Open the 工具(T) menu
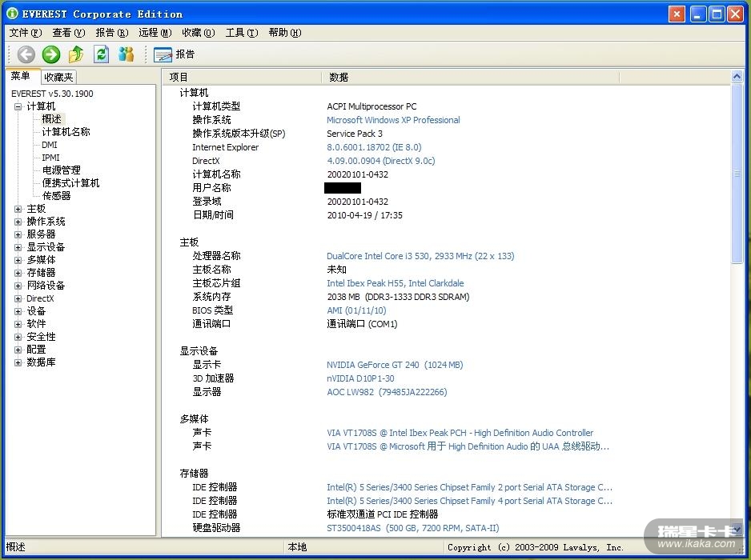The width and height of the screenshot is (751, 560). pos(242,33)
